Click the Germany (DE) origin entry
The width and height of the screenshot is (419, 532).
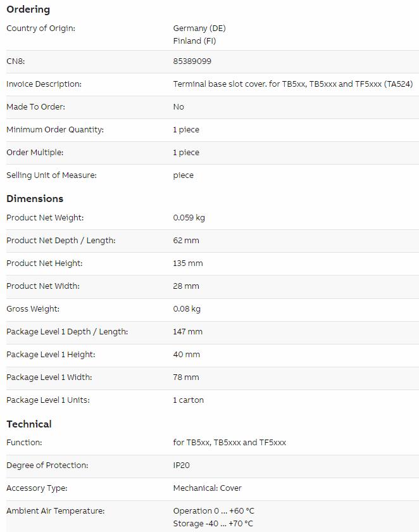click(x=199, y=28)
